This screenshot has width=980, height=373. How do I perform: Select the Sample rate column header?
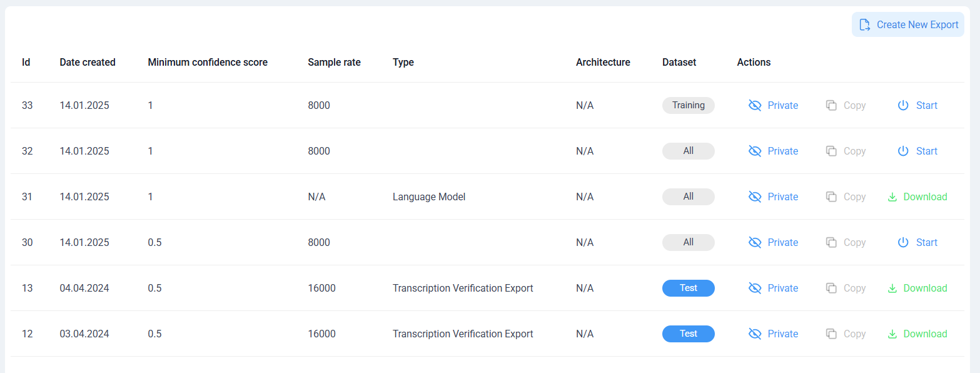(x=334, y=62)
